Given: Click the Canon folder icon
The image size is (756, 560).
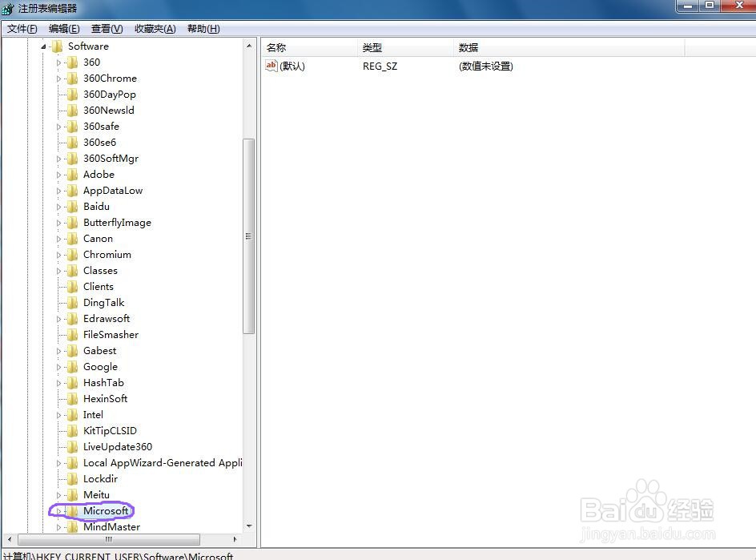Looking at the screenshot, I should pyautogui.click(x=72, y=239).
